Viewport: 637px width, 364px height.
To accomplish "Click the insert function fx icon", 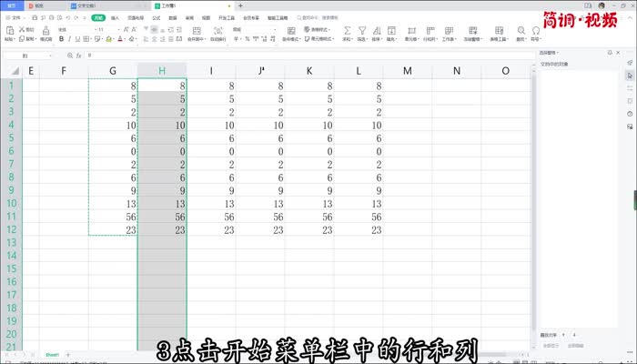I will tap(80, 56).
